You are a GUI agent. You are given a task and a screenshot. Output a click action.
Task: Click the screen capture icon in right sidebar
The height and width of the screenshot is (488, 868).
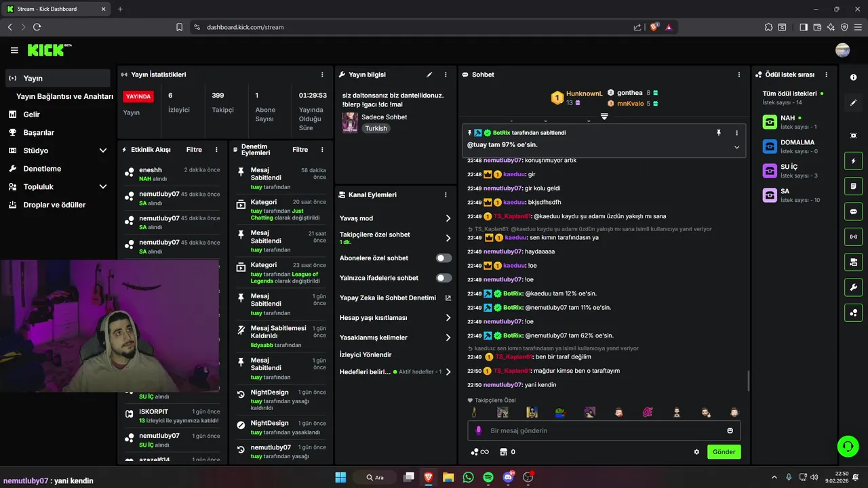(853, 136)
